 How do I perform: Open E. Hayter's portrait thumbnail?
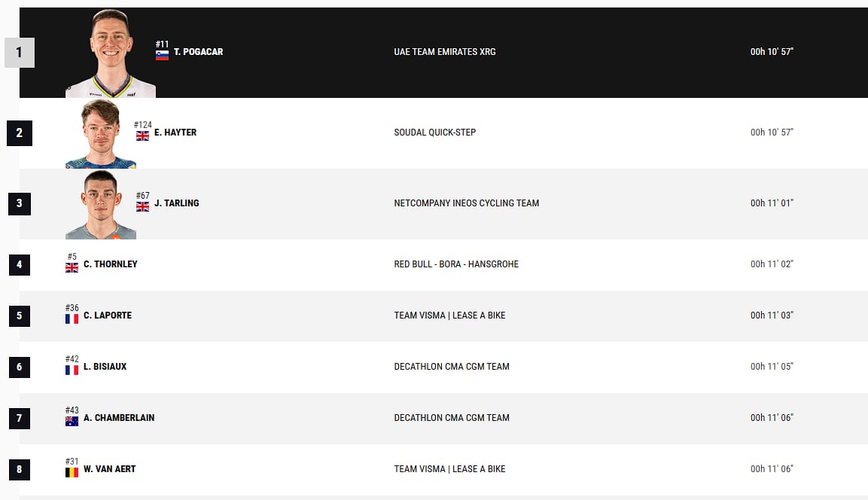pyautogui.click(x=101, y=133)
